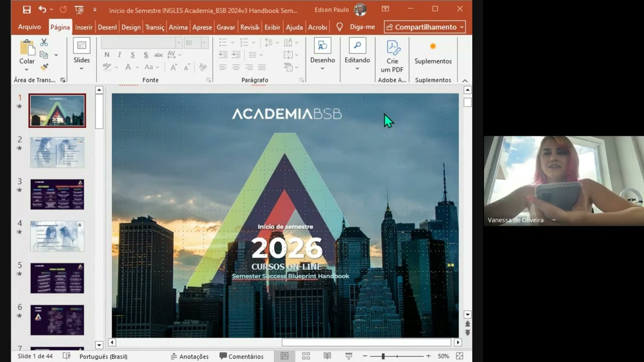The width and height of the screenshot is (644, 362).
Task: Open the Fonte dialog launcher
Action: tap(208, 80)
